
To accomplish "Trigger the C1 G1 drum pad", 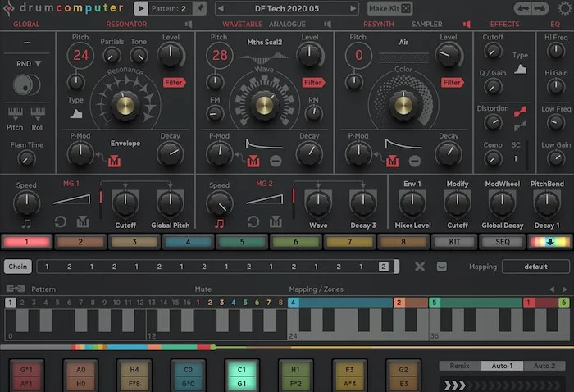I will click(242, 376).
